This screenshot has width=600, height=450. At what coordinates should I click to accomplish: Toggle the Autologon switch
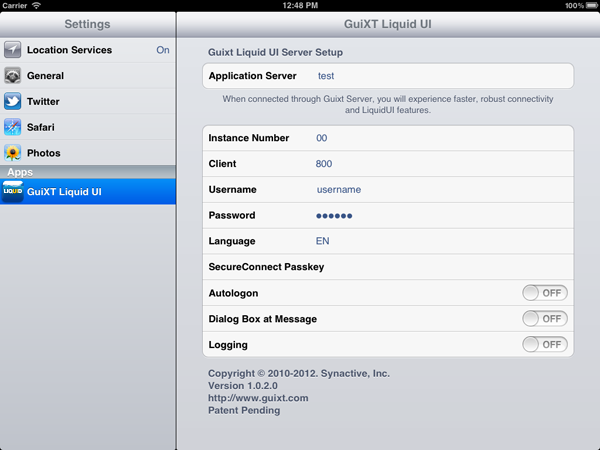click(x=545, y=293)
